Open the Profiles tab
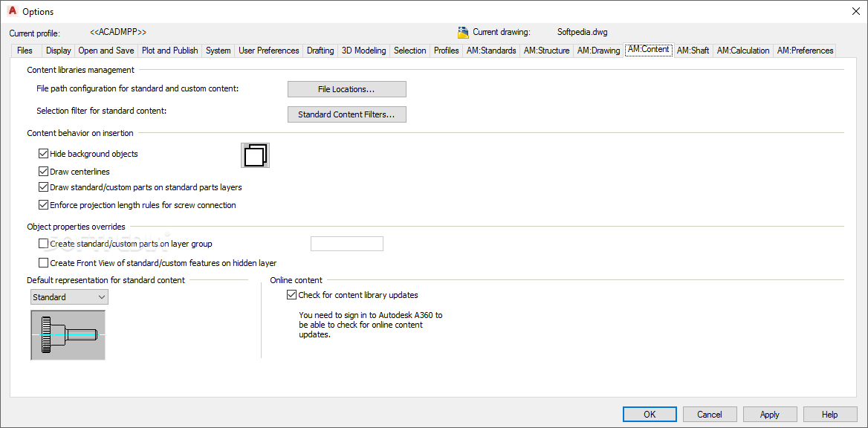The width and height of the screenshot is (868, 428). point(446,51)
